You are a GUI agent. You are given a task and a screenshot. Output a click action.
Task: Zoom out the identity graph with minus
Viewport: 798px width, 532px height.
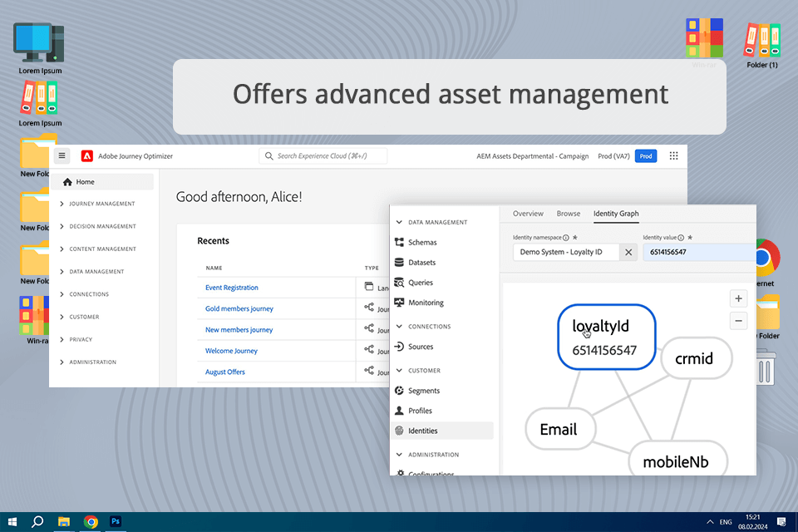738,321
